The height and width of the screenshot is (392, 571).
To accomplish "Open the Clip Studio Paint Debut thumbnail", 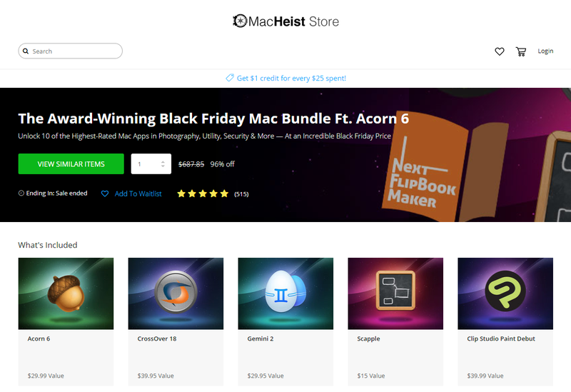I will (505, 293).
